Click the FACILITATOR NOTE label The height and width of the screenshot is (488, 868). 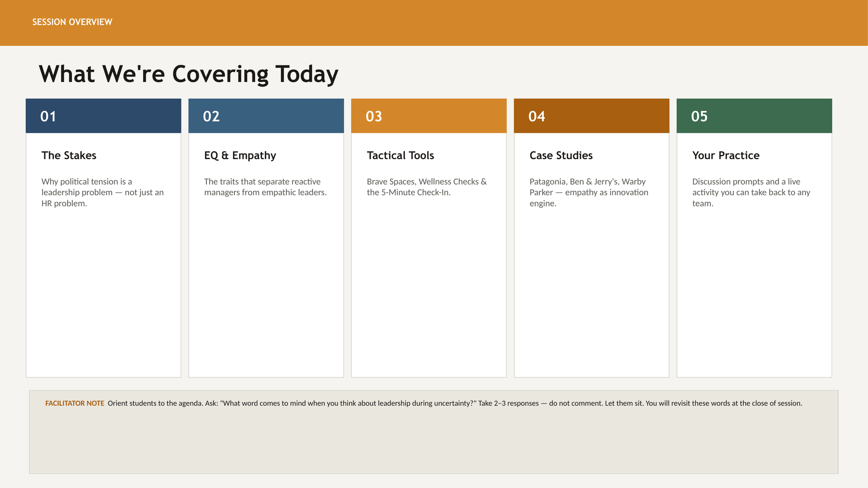[75, 403]
